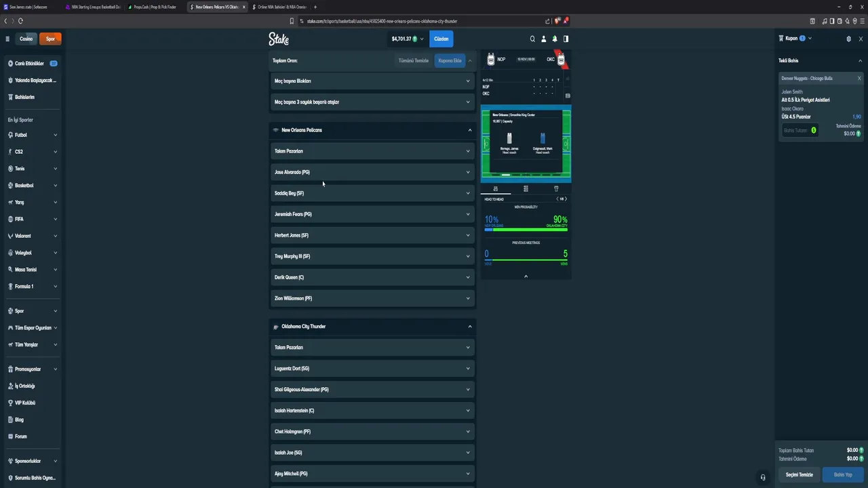Viewport: 868px width, 488px height.
Task: Click the Valorant icon in sidebar
Action: (10, 236)
